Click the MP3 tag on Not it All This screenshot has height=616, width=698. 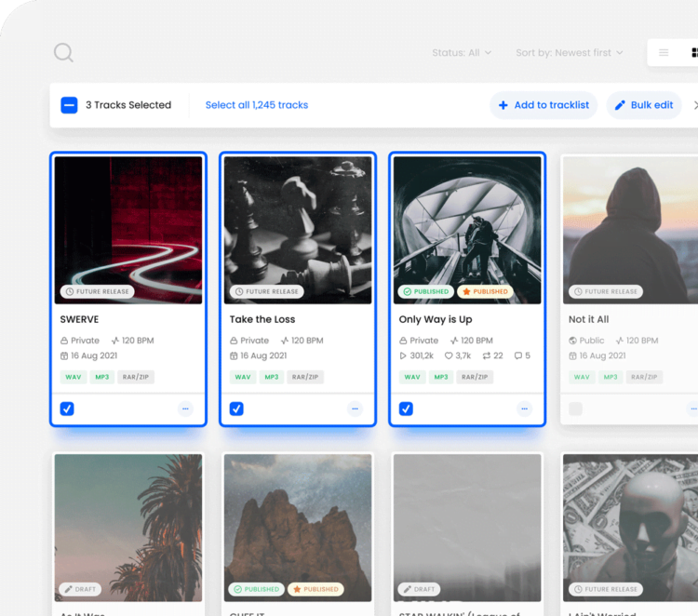click(x=611, y=377)
